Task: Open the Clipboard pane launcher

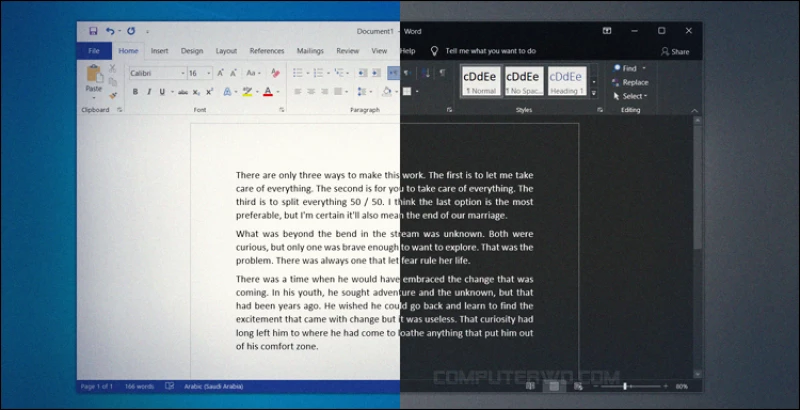Action: (120, 110)
